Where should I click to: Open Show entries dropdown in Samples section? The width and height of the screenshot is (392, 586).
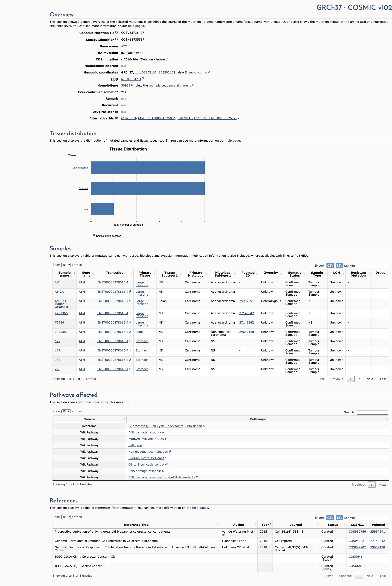(66, 265)
